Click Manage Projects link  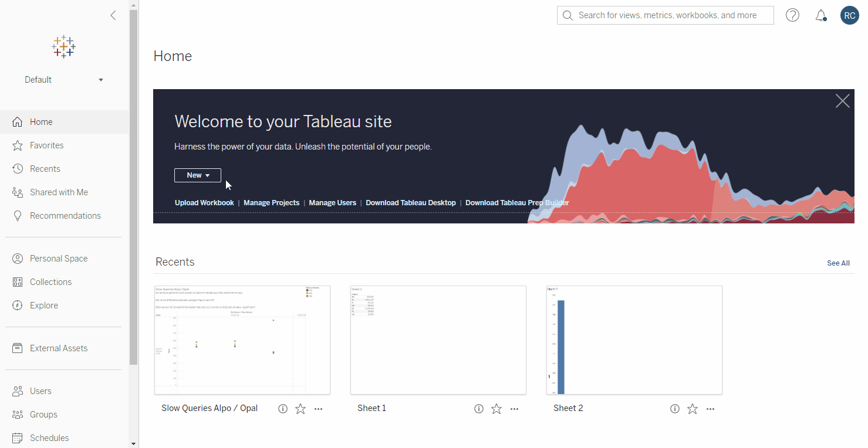[271, 203]
